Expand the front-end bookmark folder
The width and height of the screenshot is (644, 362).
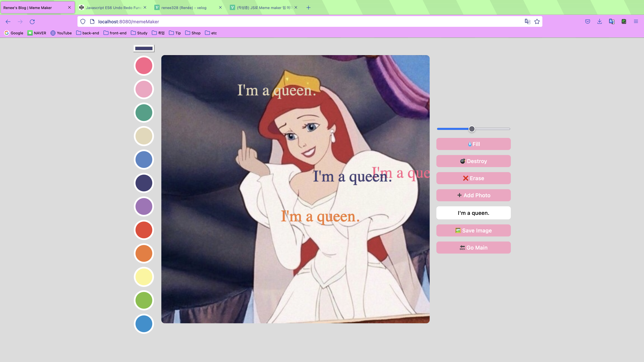[115, 33]
